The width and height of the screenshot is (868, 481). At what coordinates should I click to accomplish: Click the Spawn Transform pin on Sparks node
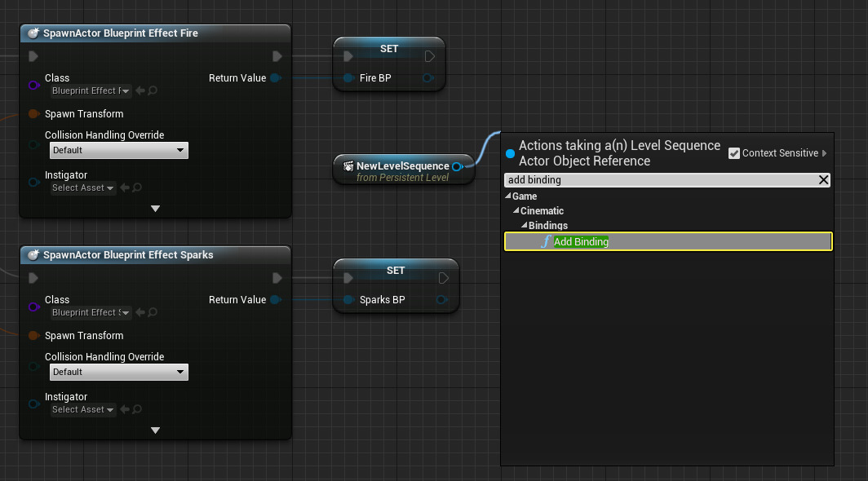(x=33, y=336)
